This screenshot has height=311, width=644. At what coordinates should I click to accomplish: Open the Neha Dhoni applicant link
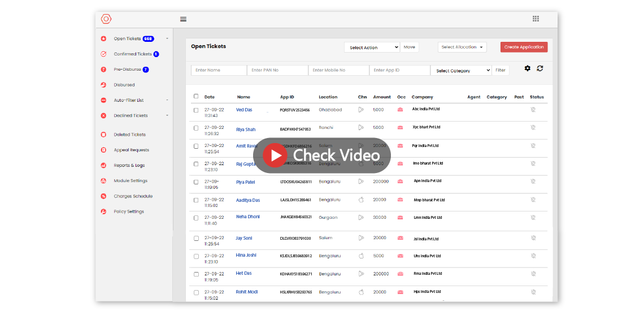pyautogui.click(x=247, y=217)
